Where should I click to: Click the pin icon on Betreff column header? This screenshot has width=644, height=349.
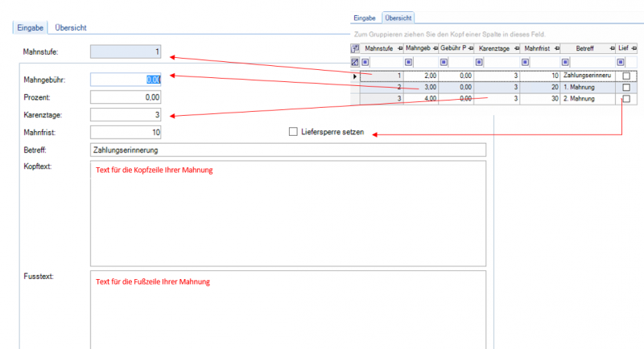[609, 48]
